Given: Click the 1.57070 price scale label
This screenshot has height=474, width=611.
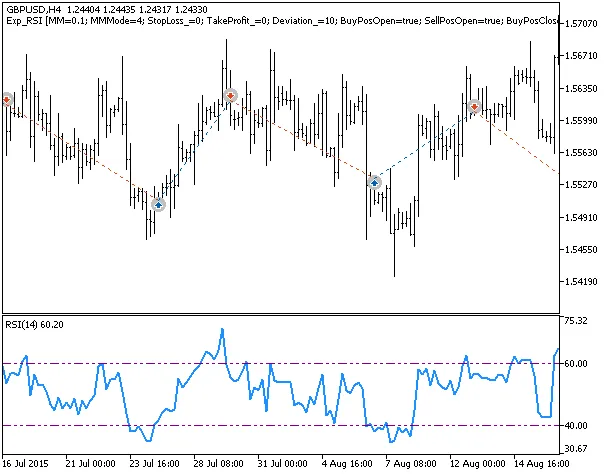Looking at the screenshot, I should pos(581,24).
